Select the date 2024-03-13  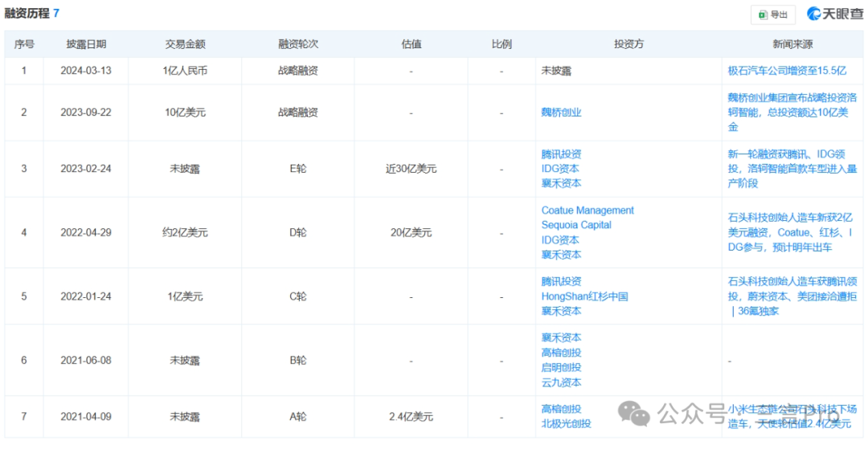click(x=86, y=71)
